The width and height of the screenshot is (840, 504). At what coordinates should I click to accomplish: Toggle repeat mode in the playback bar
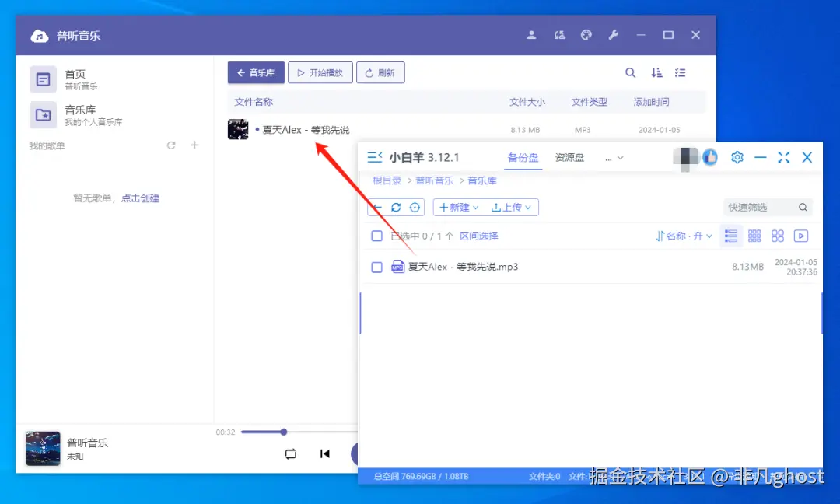(x=290, y=453)
